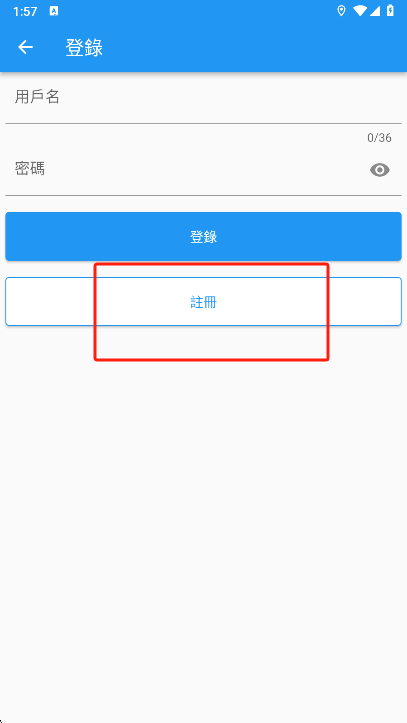Tap the Wi-Fi signal status icon
Screen dimensions: 407x723
pos(360,11)
